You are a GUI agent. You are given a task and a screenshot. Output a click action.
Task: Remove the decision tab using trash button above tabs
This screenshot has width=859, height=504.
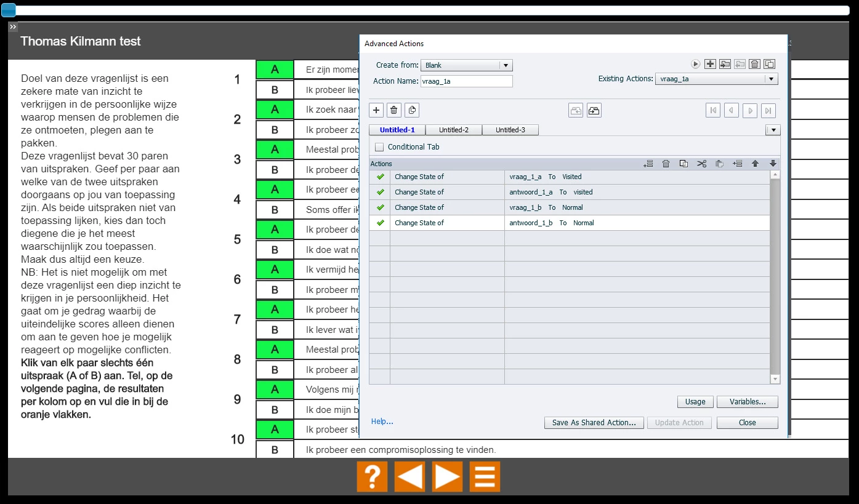[394, 110]
